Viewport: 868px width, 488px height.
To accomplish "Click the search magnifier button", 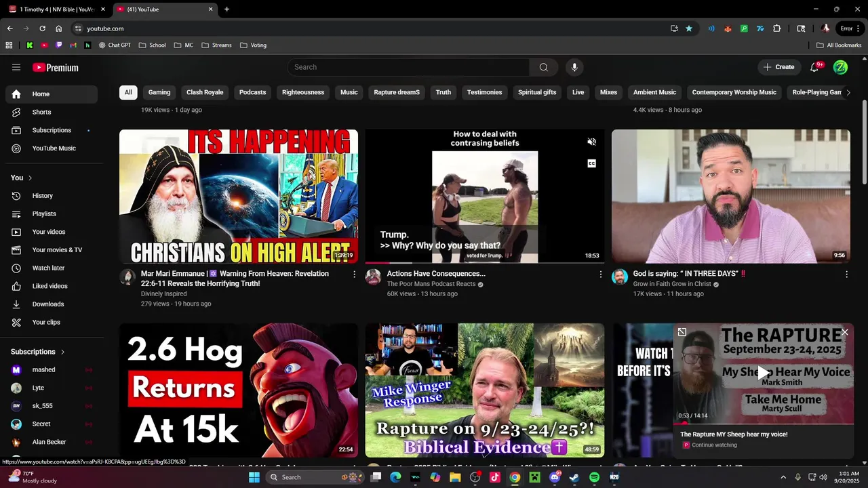I will click(x=544, y=67).
